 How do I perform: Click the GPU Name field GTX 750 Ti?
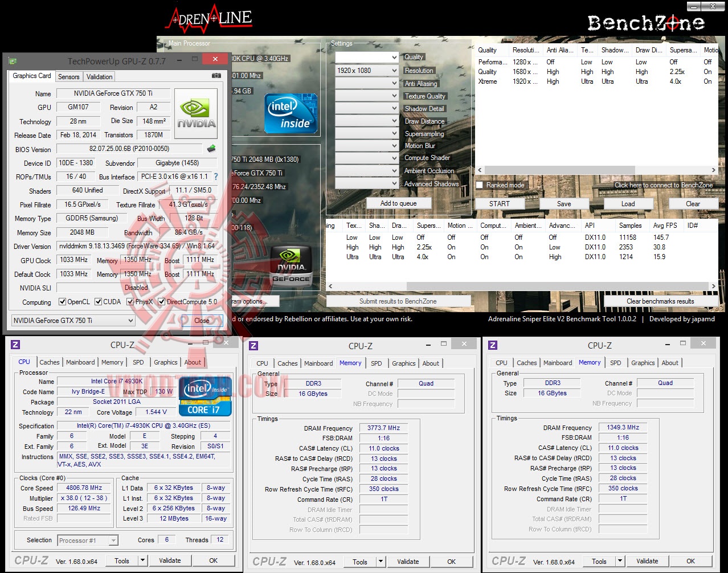point(113,93)
